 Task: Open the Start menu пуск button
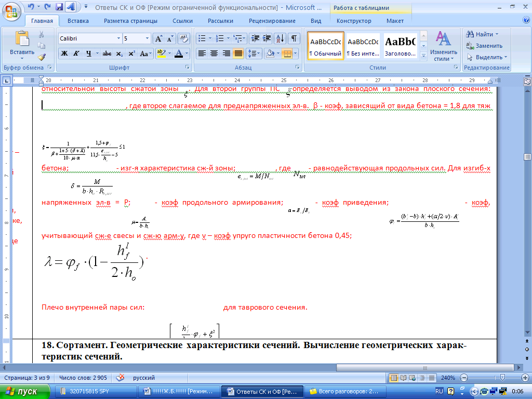(x=25, y=391)
